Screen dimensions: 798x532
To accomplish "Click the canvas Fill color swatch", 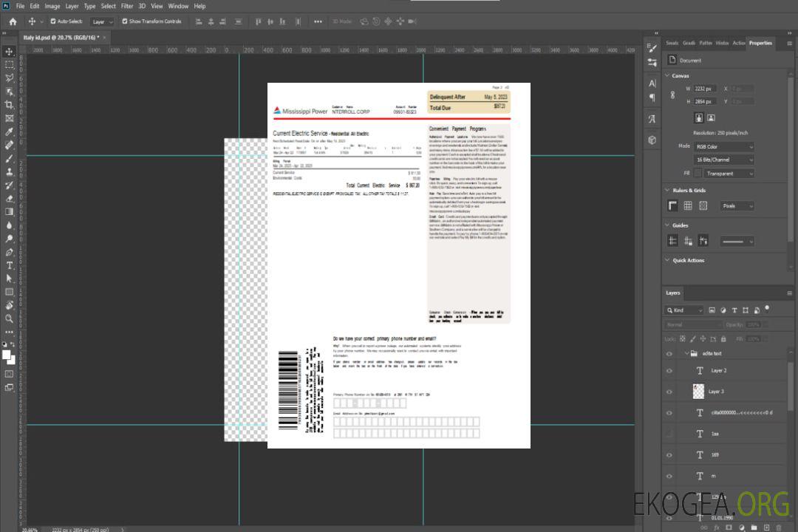I will coord(698,173).
